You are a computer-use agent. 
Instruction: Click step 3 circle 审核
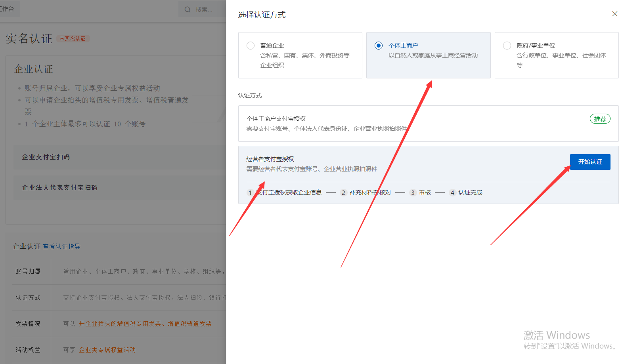[413, 192]
